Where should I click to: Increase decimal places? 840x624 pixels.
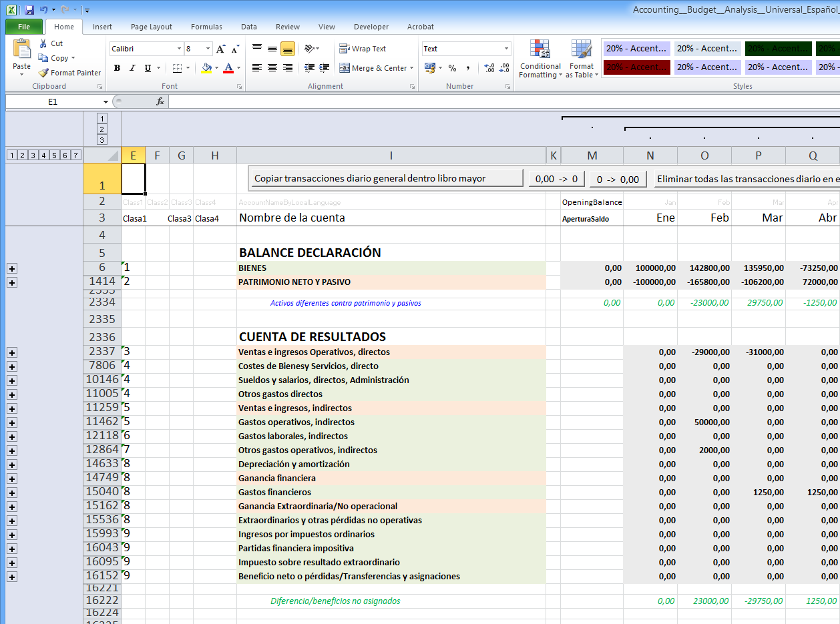point(489,67)
